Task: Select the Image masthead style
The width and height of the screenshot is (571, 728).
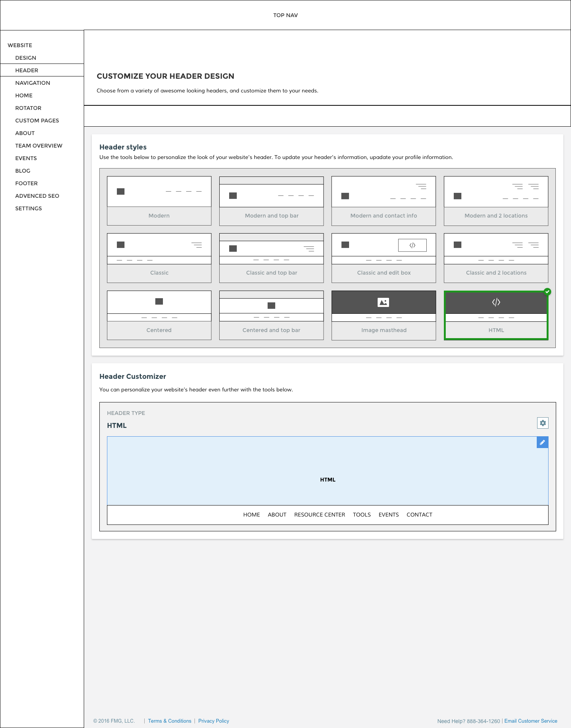Action: pyautogui.click(x=384, y=315)
